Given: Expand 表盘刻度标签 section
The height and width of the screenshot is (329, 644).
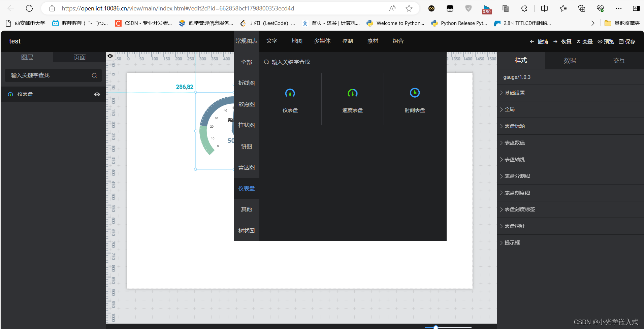Looking at the screenshot, I should coord(570,209).
